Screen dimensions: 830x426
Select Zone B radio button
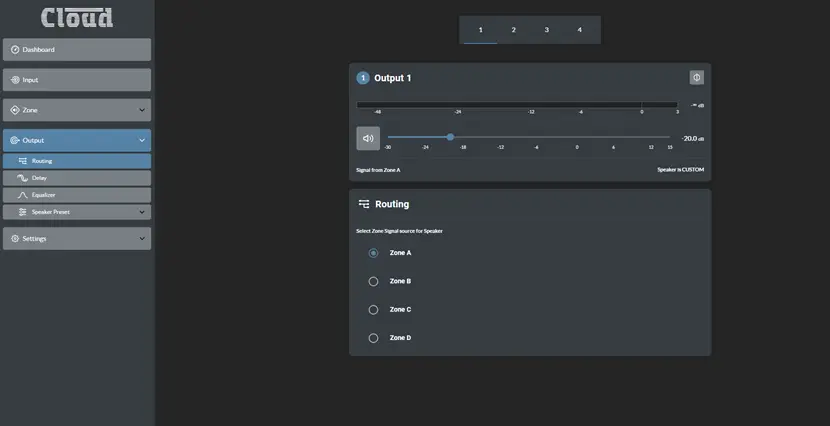[x=373, y=282]
